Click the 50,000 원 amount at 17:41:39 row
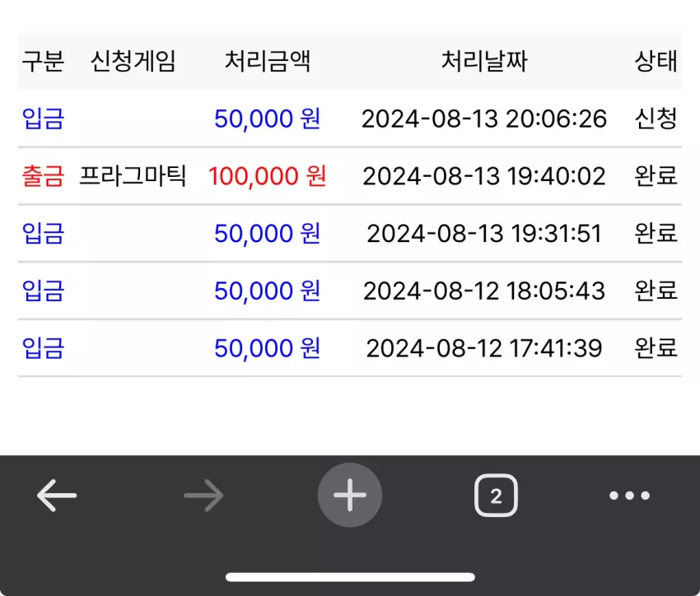This screenshot has height=596, width=700. point(268,348)
